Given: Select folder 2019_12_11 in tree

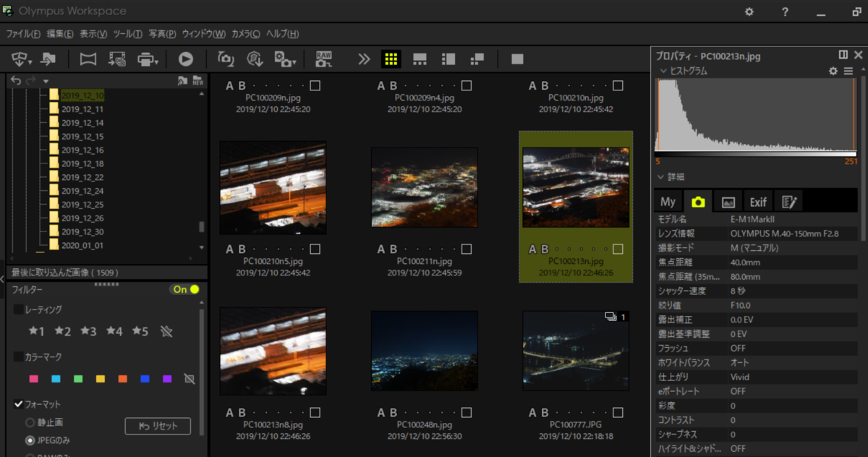Looking at the screenshot, I should click(x=82, y=109).
